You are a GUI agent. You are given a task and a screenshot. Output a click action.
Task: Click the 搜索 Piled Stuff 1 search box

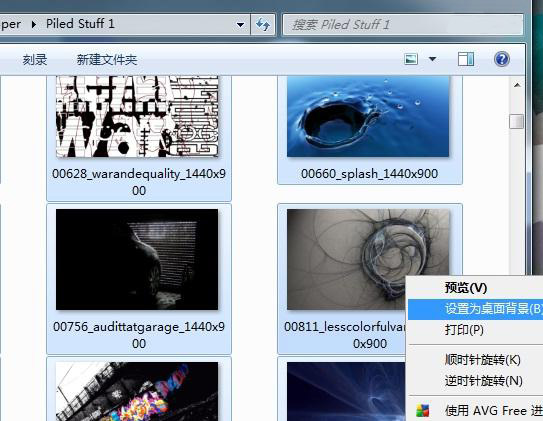tap(403, 25)
